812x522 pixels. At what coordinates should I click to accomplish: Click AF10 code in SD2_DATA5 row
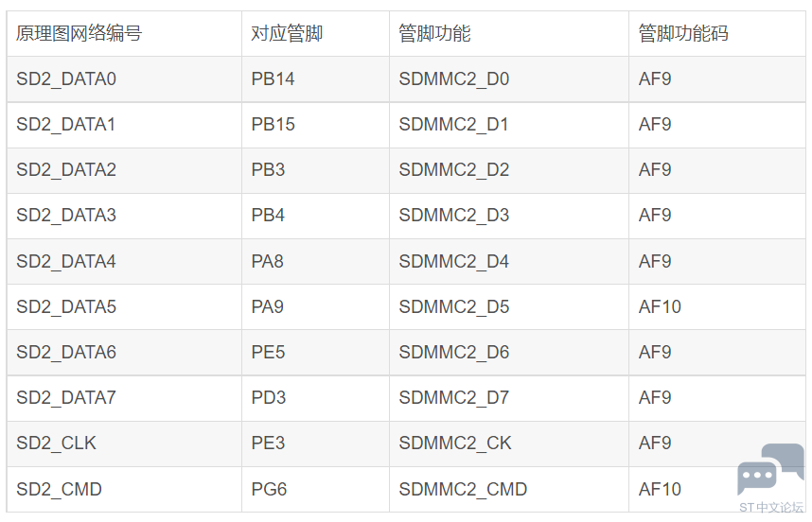[660, 306]
